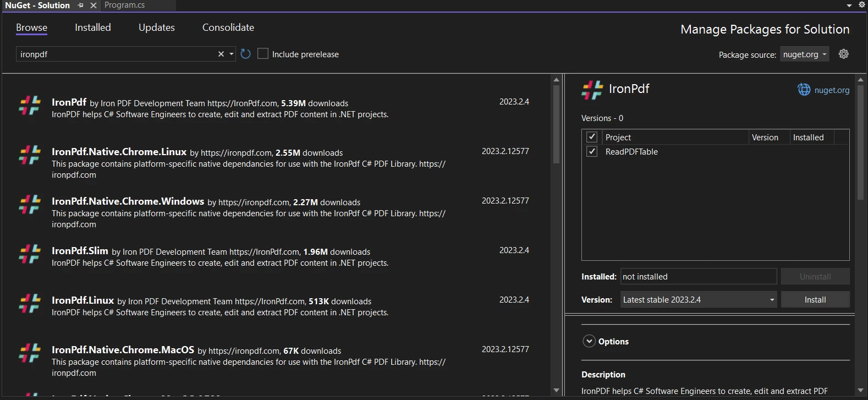Expand the Options section

pos(589,341)
